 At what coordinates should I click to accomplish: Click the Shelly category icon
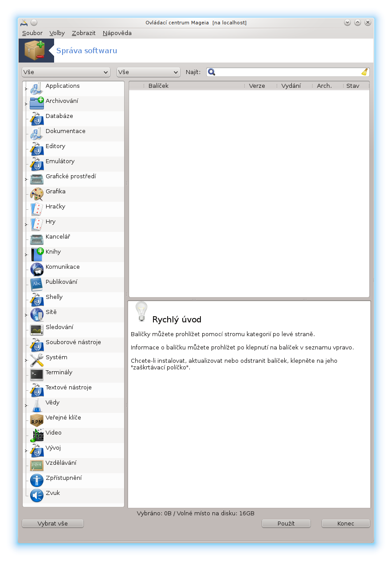pyautogui.click(x=37, y=300)
